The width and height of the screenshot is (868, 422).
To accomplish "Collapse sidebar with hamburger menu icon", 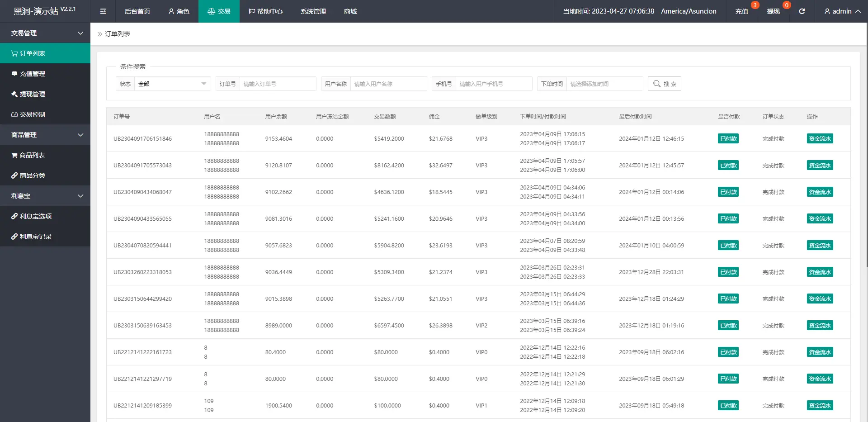I will tap(103, 11).
